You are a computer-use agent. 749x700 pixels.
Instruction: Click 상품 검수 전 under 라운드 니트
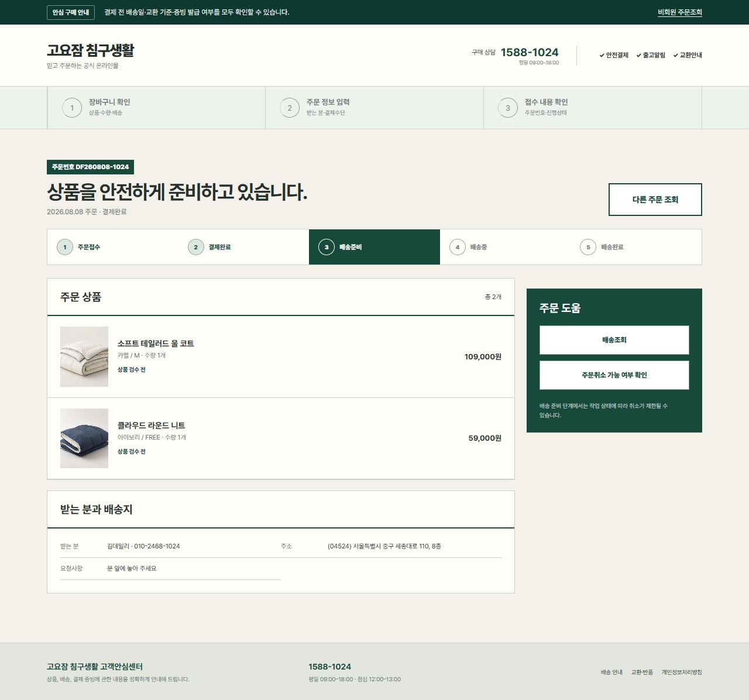click(x=132, y=452)
